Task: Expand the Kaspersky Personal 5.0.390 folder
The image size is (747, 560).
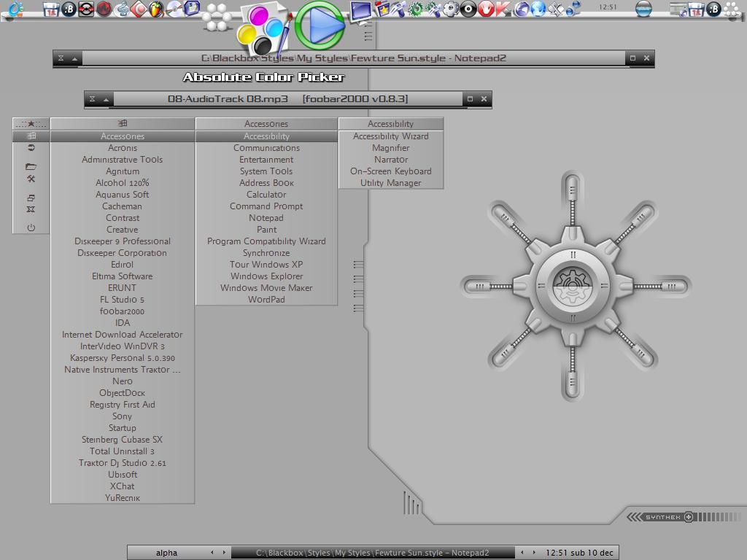Action: coord(123,358)
